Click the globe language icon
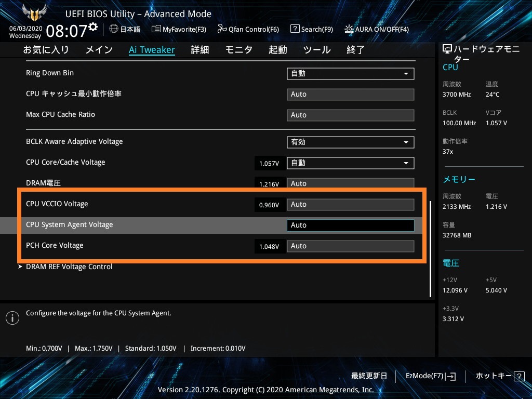This screenshot has height=399, width=532. (114, 29)
